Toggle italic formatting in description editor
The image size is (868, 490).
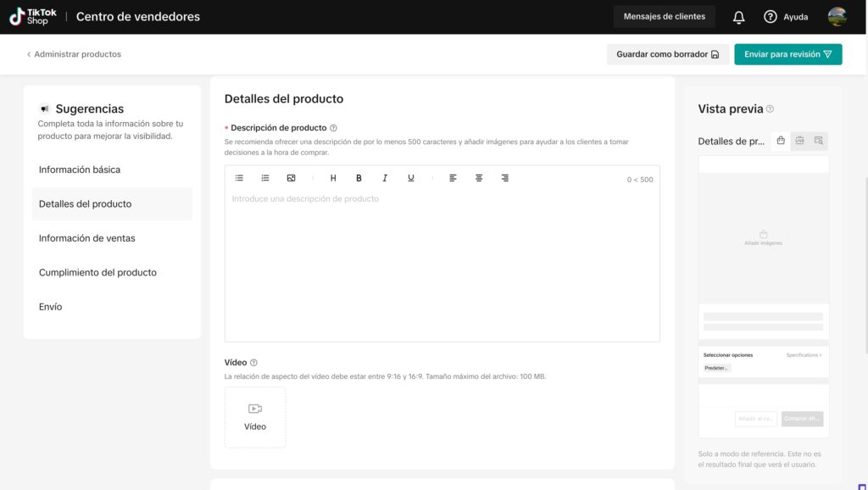tap(385, 178)
